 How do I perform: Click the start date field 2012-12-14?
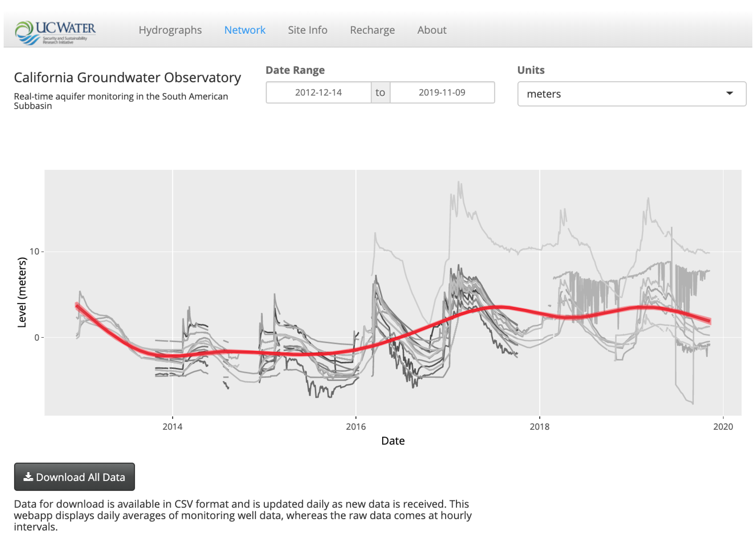tap(318, 92)
